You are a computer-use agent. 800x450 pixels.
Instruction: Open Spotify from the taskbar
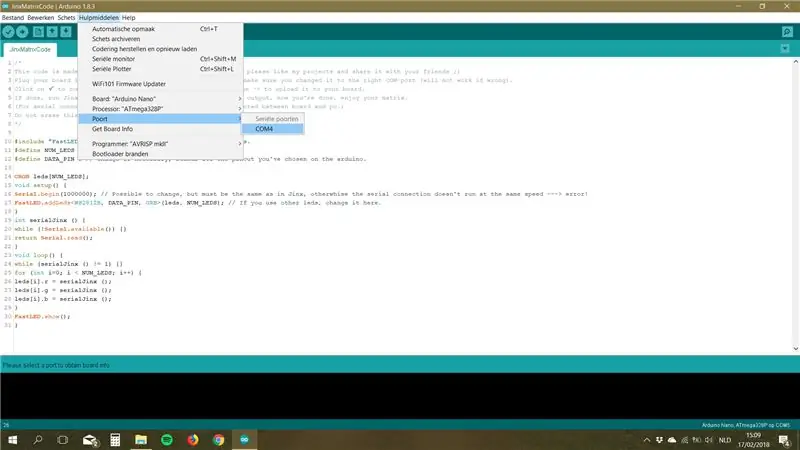tap(167, 440)
